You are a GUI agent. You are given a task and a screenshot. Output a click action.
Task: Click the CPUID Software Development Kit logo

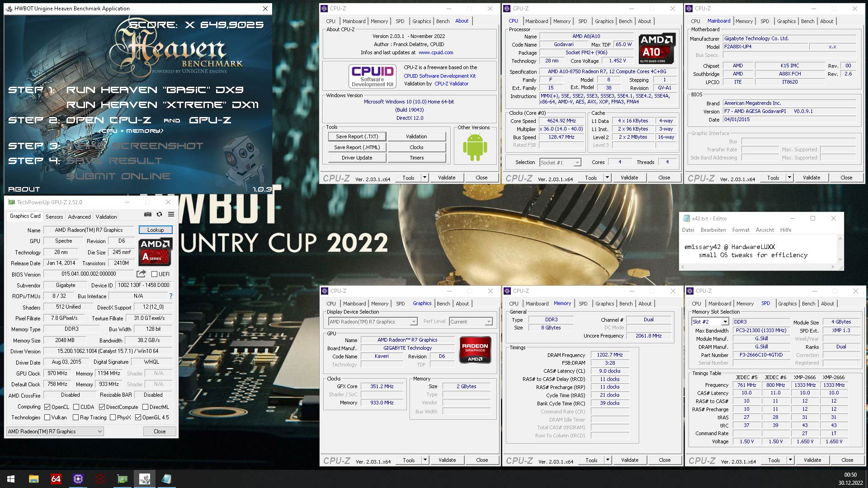tap(373, 76)
